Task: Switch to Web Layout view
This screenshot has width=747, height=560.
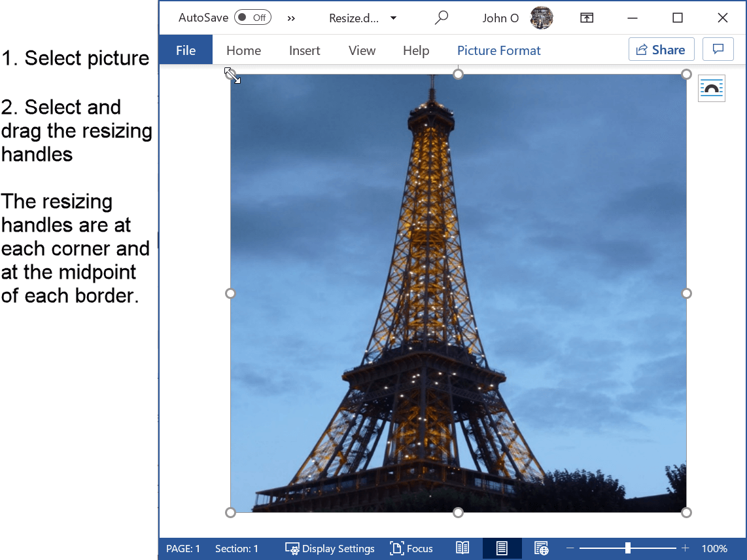Action: click(541, 548)
